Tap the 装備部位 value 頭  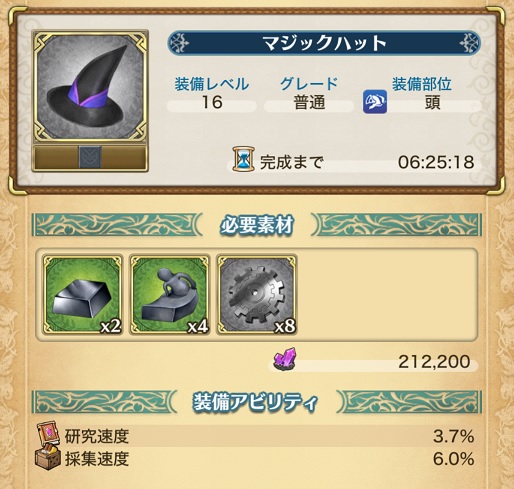[433, 102]
